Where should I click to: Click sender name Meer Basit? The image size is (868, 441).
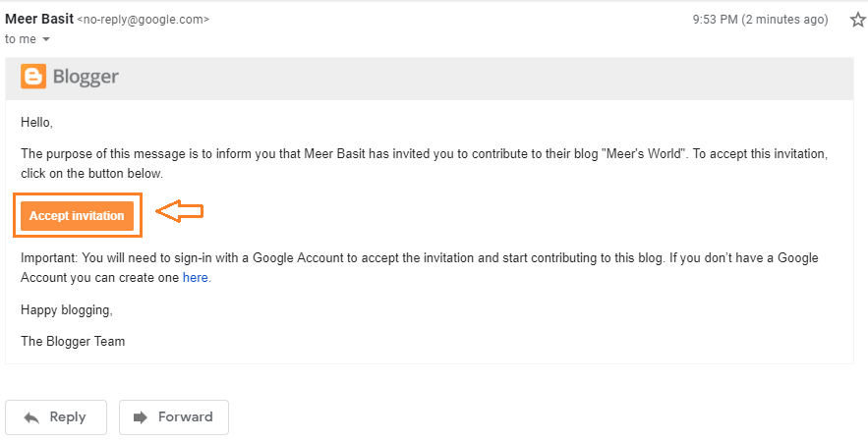pyautogui.click(x=38, y=19)
